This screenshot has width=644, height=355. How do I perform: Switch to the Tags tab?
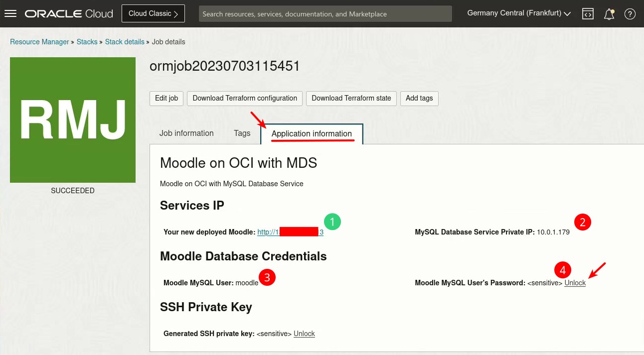[242, 133]
